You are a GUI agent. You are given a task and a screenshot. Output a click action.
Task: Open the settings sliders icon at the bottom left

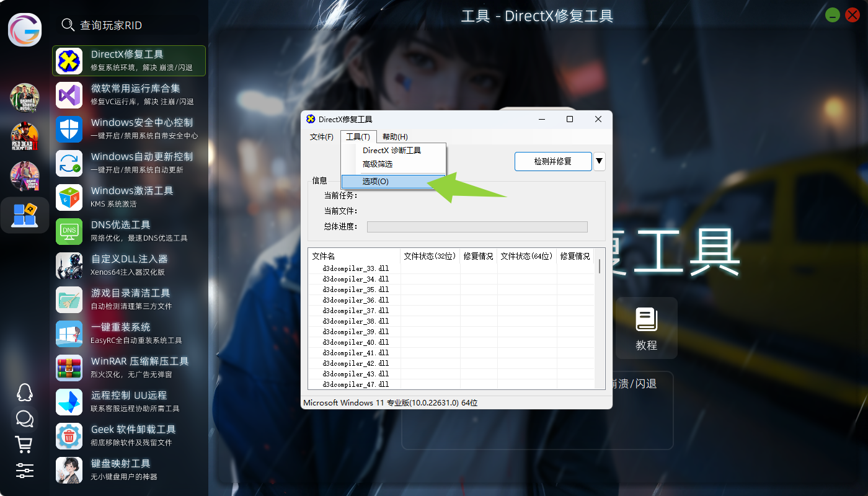point(24,470)
